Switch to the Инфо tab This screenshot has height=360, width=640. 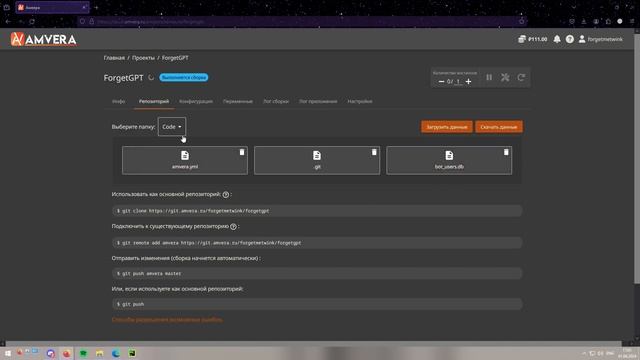point(118,101)
